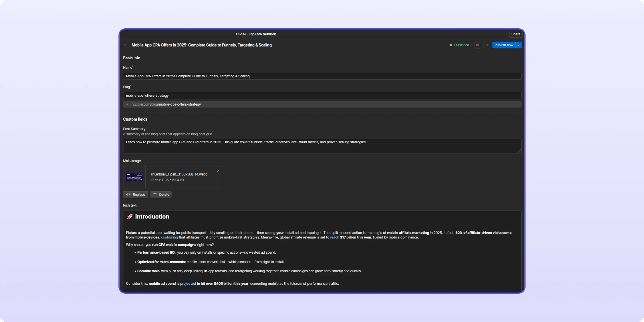Follow the 'confirming' hyperlink

[x=169, y=237]
